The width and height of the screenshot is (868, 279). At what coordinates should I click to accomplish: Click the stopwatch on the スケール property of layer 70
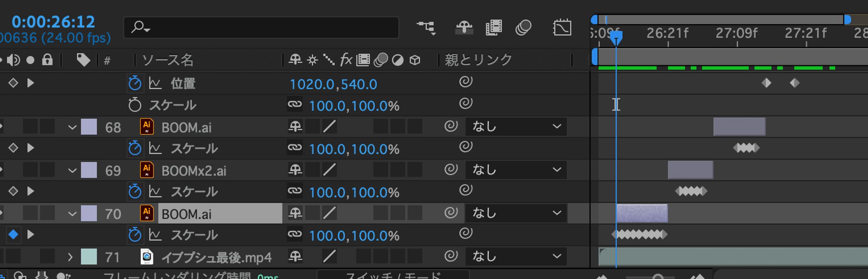tap(136, 234)
